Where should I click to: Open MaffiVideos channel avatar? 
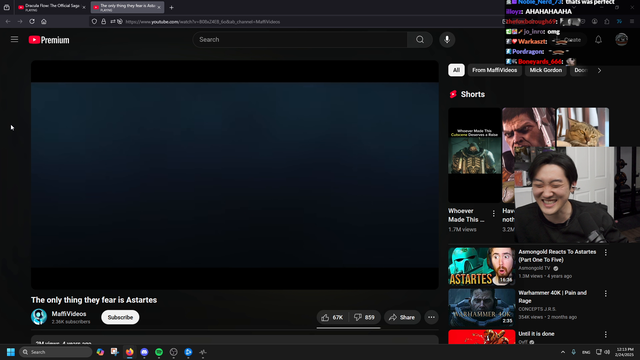point(39,317)
